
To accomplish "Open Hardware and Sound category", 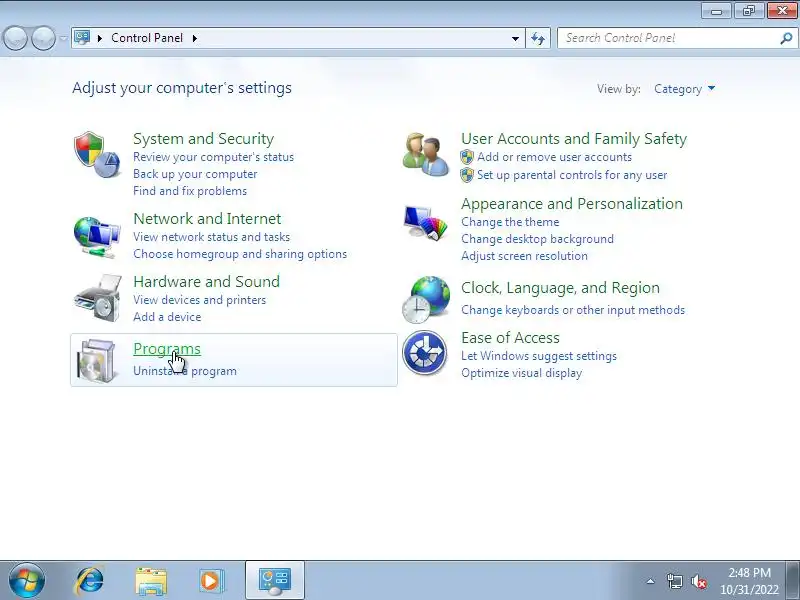I will (x=207, y=282).
